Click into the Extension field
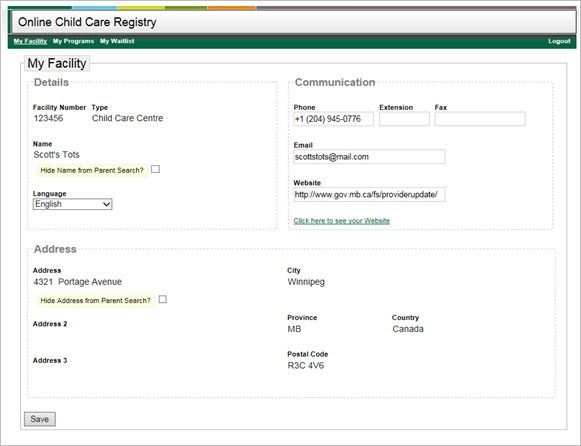This screenshot has width=581, height=446. click(x=404, y=119)
